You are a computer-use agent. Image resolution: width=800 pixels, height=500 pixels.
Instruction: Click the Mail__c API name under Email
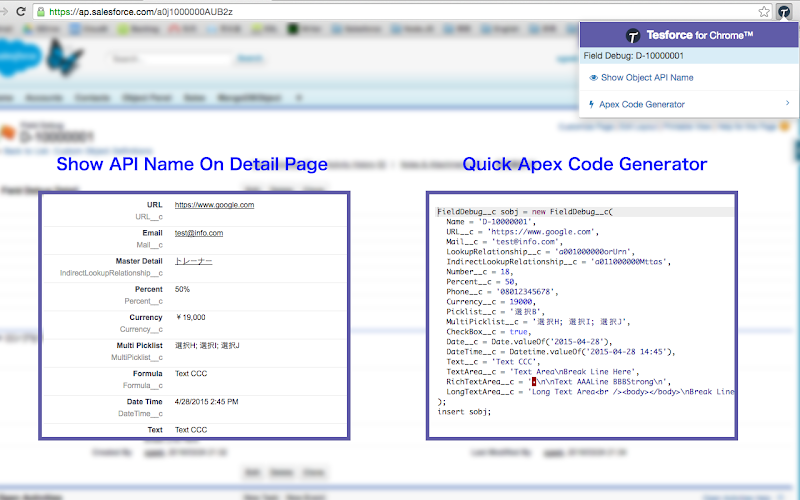point(149,245)
